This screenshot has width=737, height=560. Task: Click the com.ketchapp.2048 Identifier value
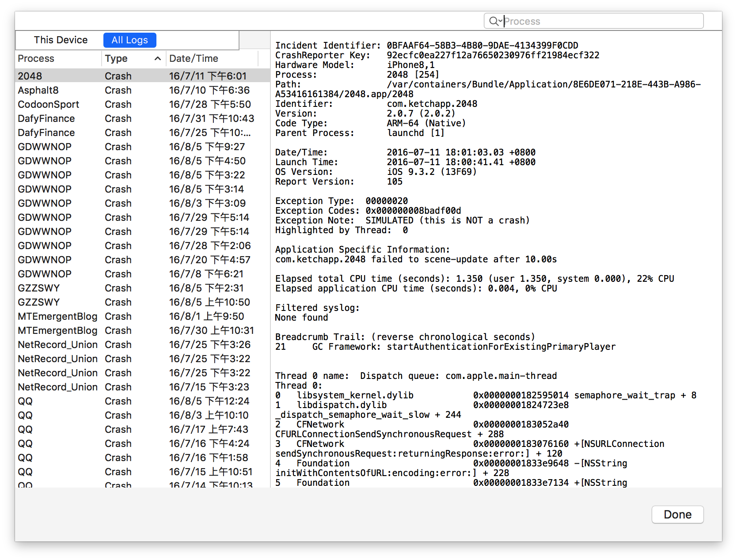click(432, 104)
